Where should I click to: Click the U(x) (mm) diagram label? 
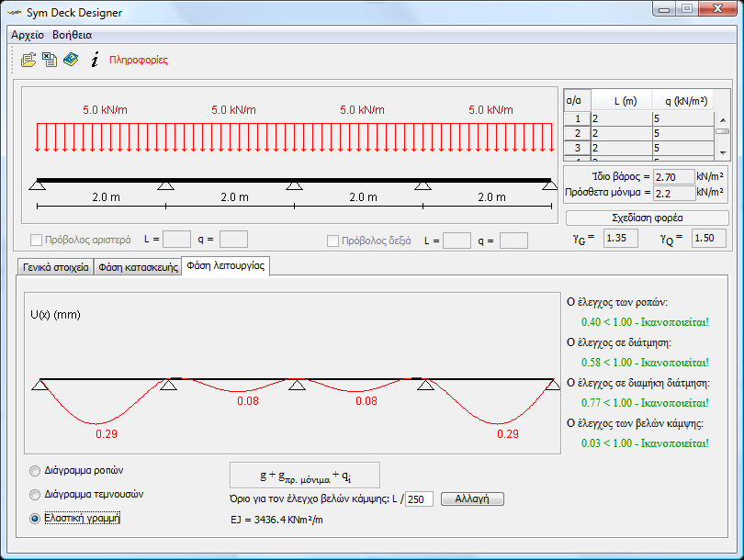[x=55, y=315]
